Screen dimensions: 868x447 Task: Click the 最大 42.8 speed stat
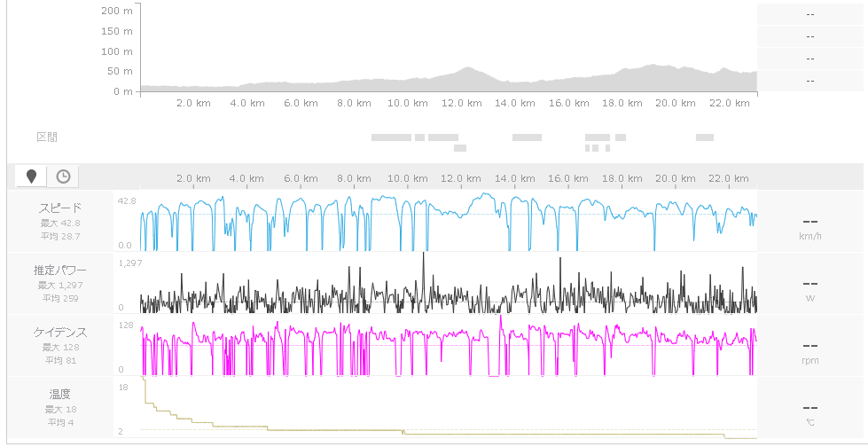point(60,223)
